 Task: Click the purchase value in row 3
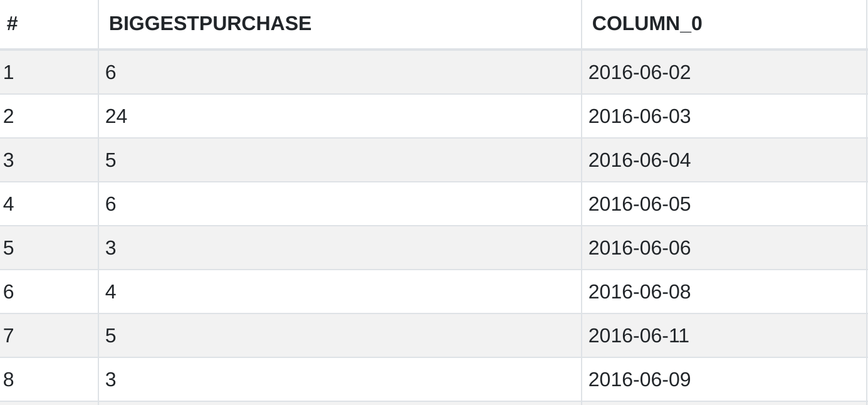111,160
